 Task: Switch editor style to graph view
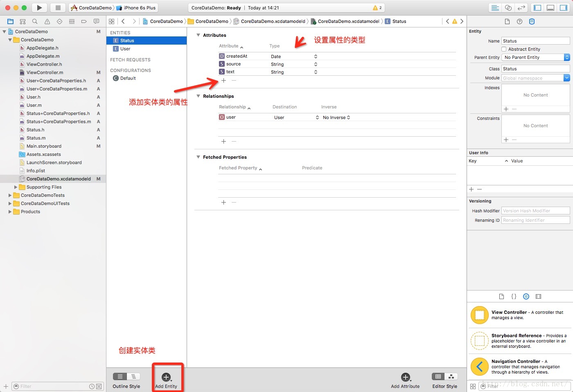click(451, 376)
